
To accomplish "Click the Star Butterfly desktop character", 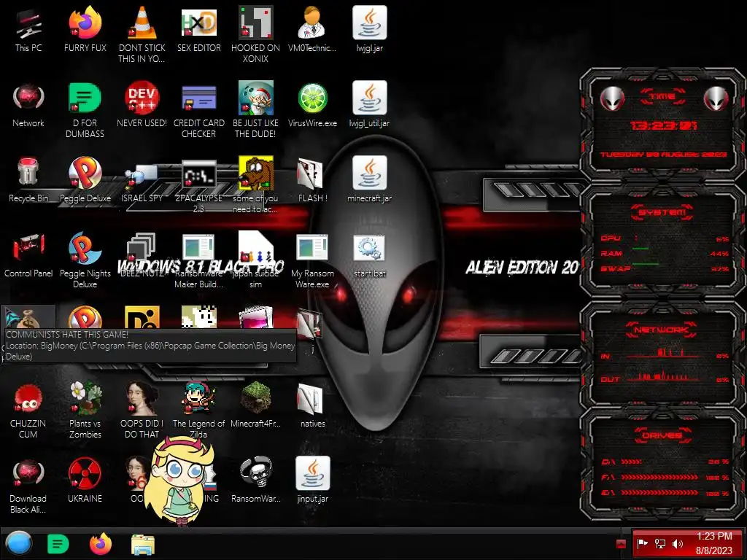I will pyautogui.click(x=180, y=481).
